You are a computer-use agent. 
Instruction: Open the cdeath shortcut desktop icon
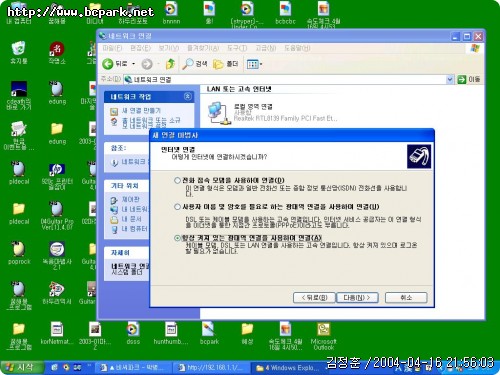[19, 96]
